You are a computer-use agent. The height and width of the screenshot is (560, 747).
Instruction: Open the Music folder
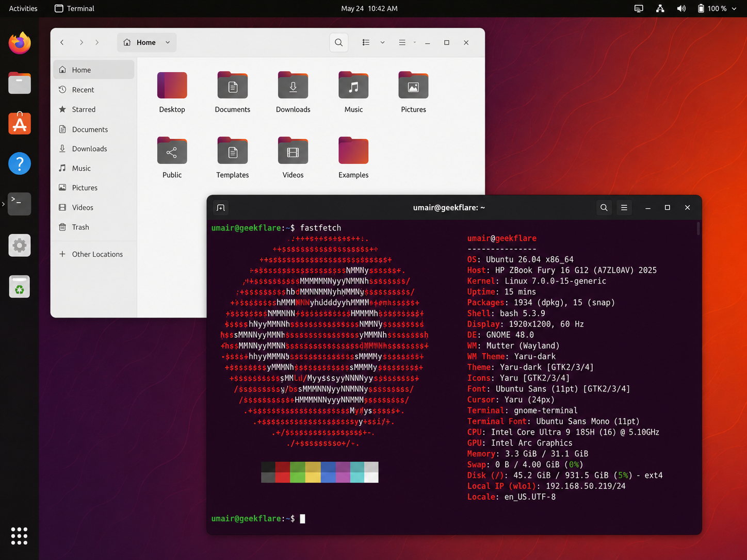coord(353,92)
